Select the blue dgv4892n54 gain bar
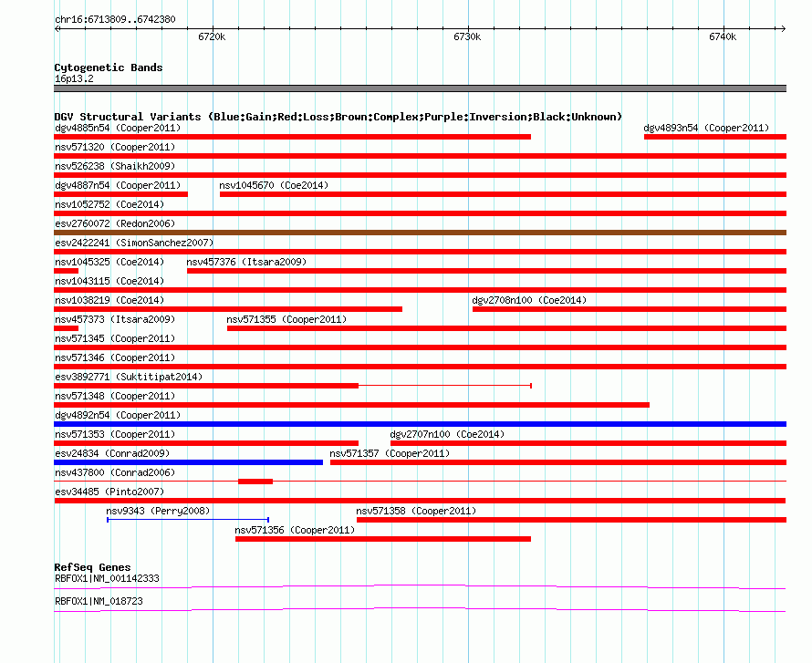Viewport: 812px width, 663px height. [x=420, y=424]
